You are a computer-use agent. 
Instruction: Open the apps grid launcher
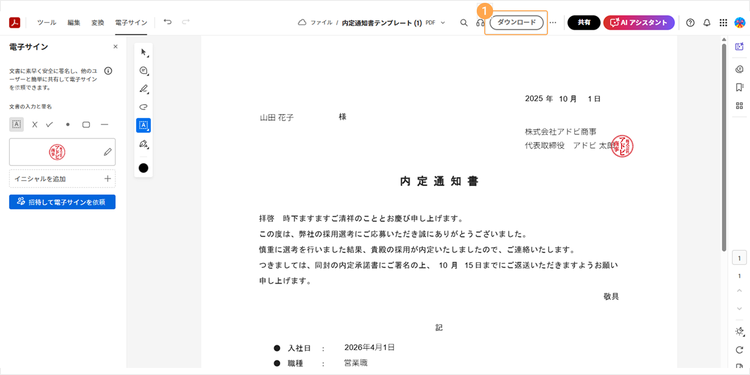[723, 22]
